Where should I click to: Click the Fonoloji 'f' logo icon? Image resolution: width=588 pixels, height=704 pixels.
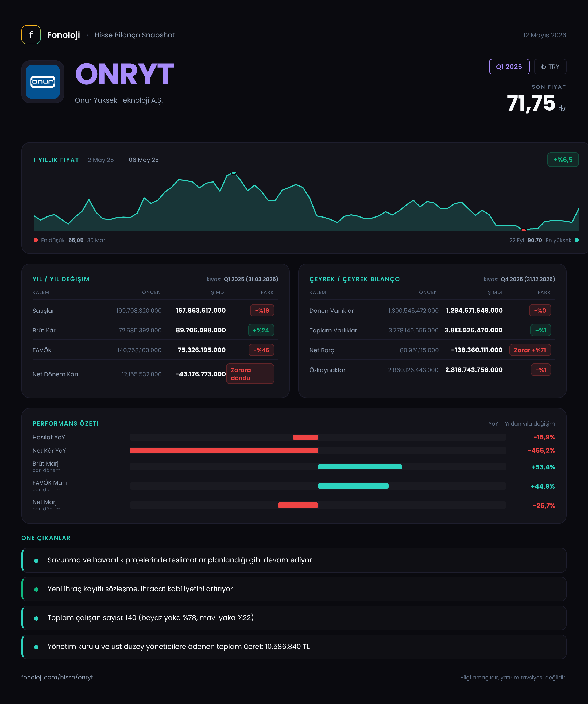tap(31, 35)
